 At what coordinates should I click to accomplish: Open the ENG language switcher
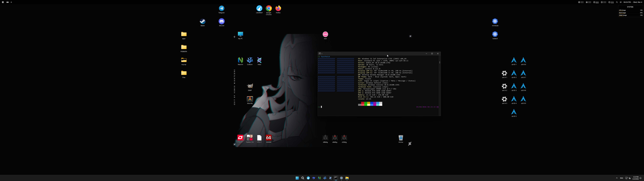tap(621, 178)
